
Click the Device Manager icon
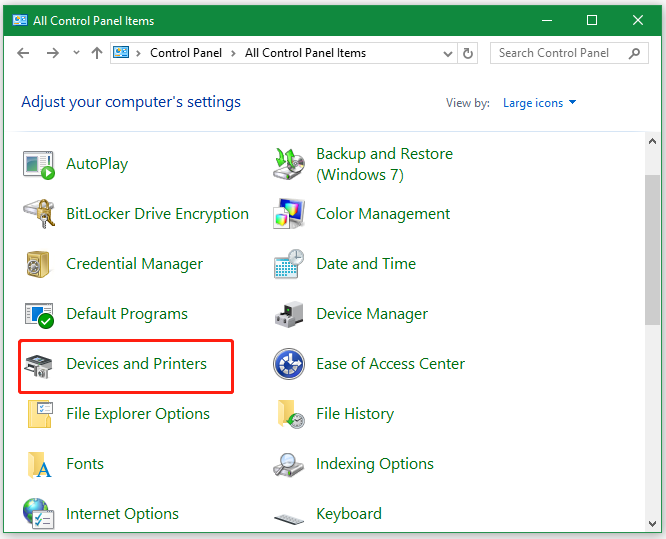pos(289,314)
